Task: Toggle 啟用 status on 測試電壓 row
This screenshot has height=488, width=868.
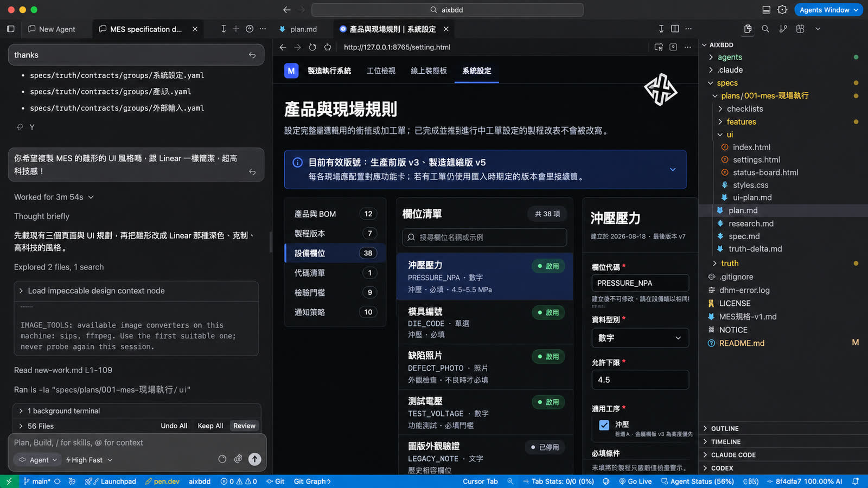Action: tap(548, 402)
